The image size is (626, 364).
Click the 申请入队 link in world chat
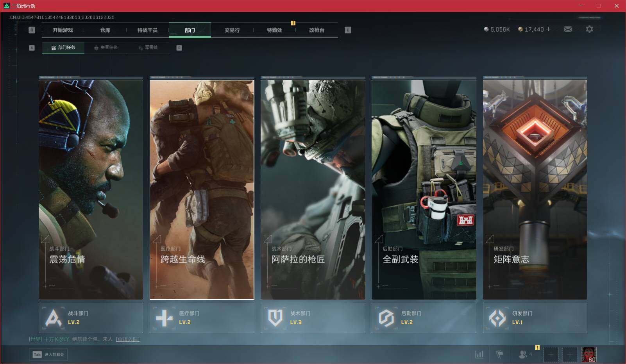tap(128, 339)
